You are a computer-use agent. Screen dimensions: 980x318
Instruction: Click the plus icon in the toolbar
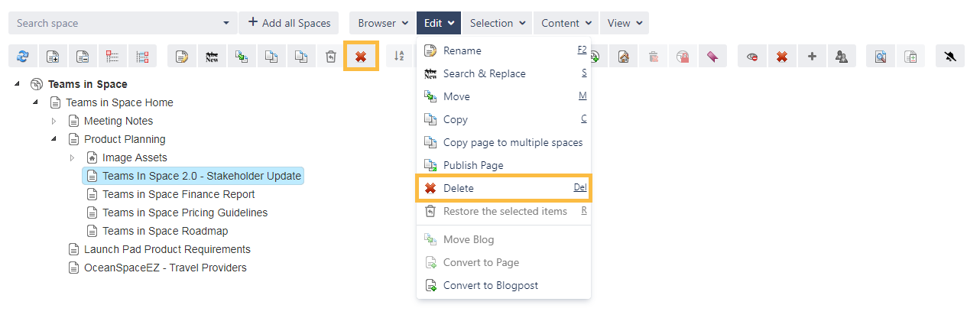[x=812, y=56]
